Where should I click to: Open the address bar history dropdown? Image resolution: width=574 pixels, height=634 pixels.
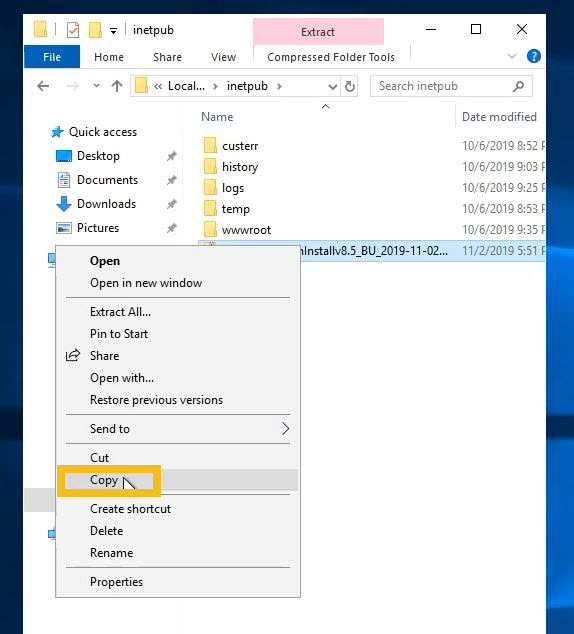tap(332, 87)
